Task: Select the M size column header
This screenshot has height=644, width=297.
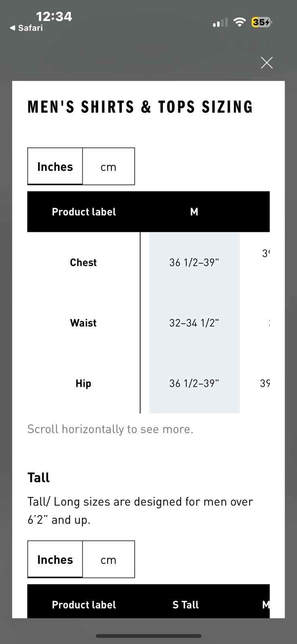Action: (x=194, y=212)
